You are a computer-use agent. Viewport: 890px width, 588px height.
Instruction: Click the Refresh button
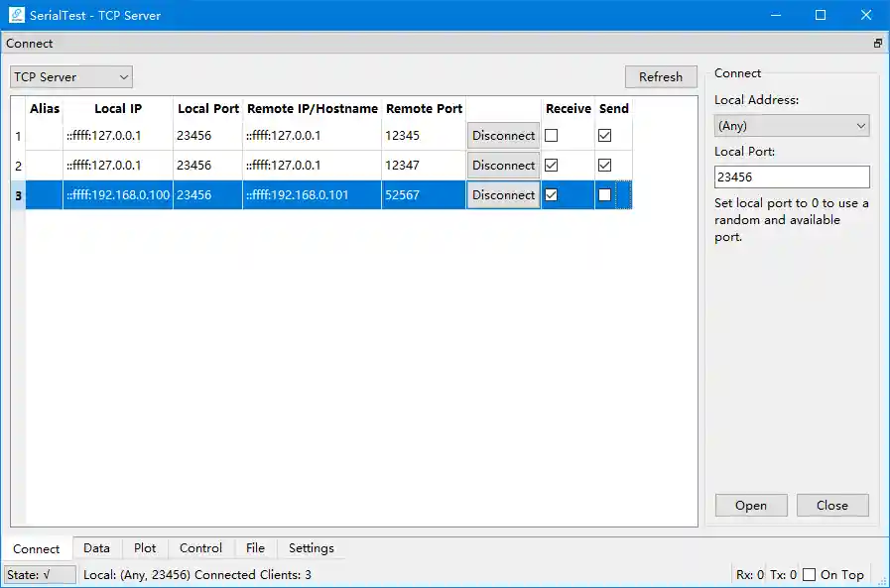point(661,76)
